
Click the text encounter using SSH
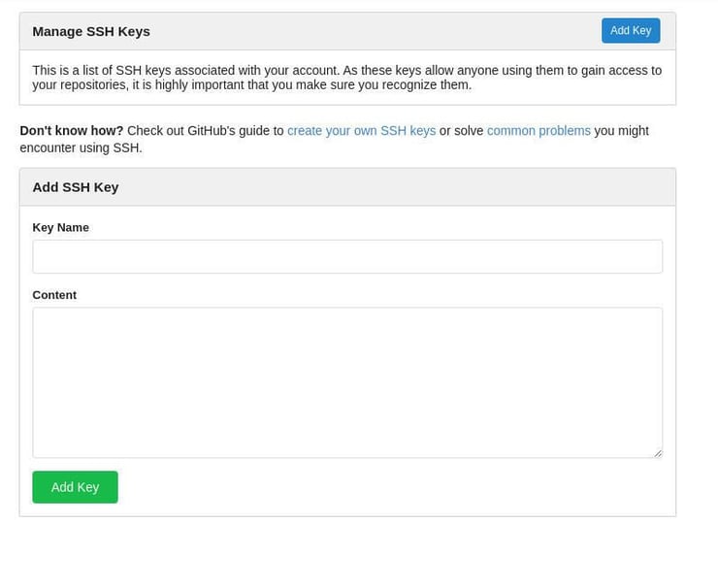(82, 147)
